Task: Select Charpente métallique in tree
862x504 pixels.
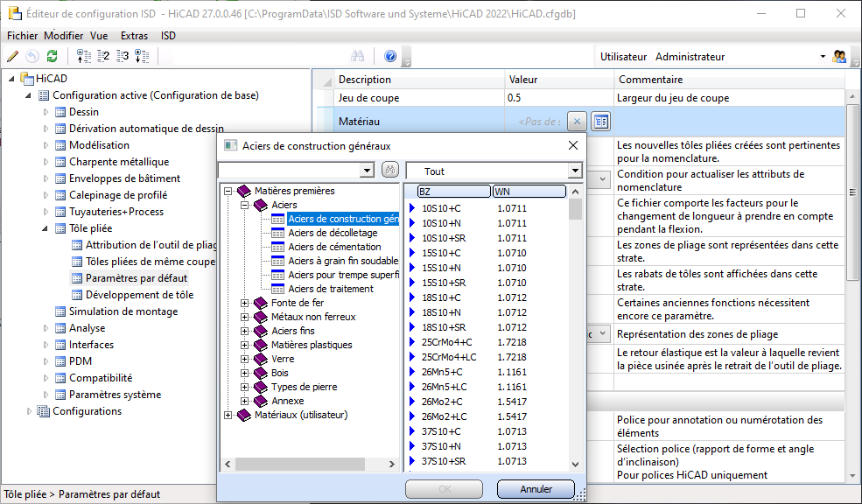Action: (119, 162)
